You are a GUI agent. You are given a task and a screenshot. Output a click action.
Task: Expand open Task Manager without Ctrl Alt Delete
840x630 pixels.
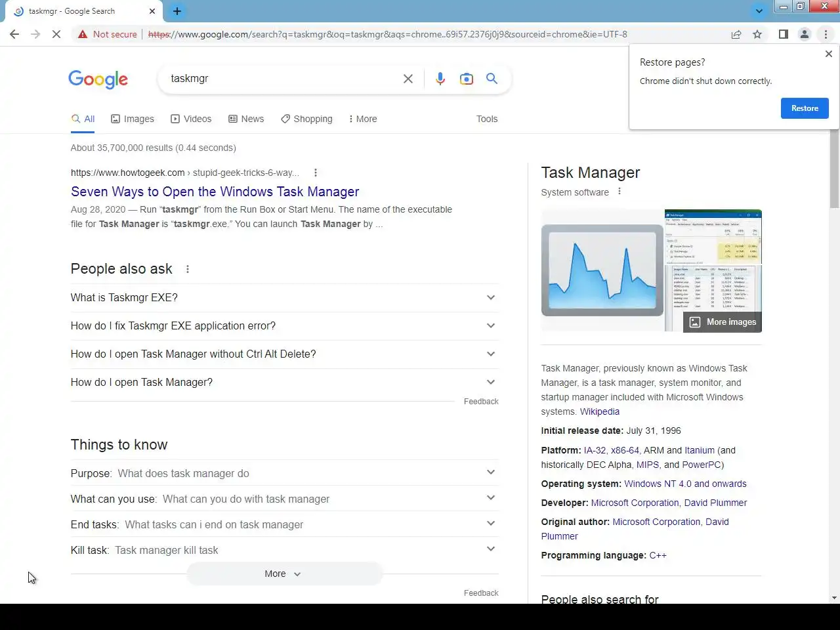(x=285, y=354)
